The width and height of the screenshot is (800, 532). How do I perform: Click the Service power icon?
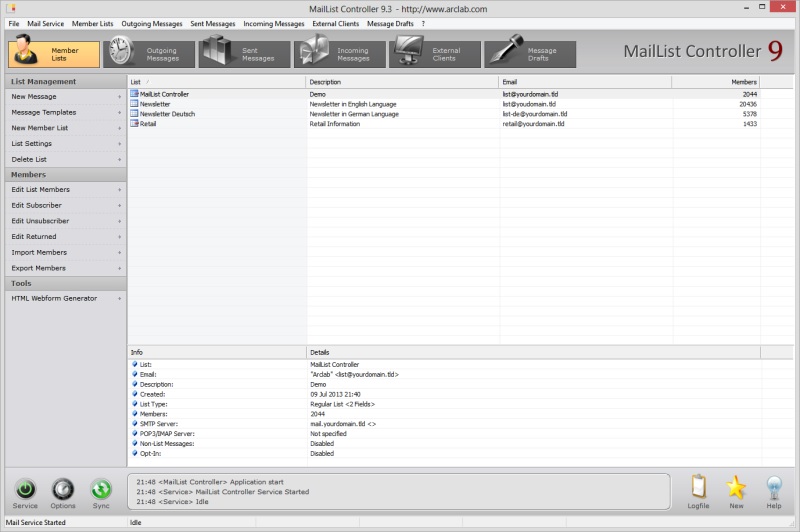coord(25,489)
